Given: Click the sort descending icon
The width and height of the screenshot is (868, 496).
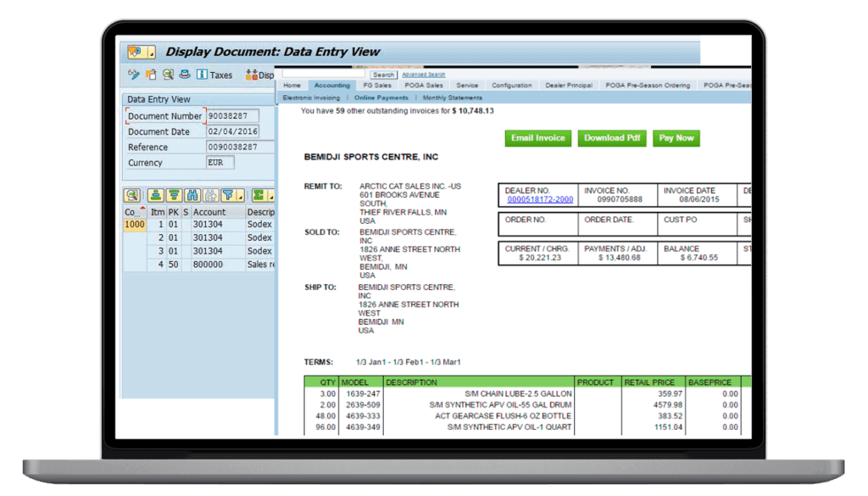Looking at the screenshot, I should [174, 195].
